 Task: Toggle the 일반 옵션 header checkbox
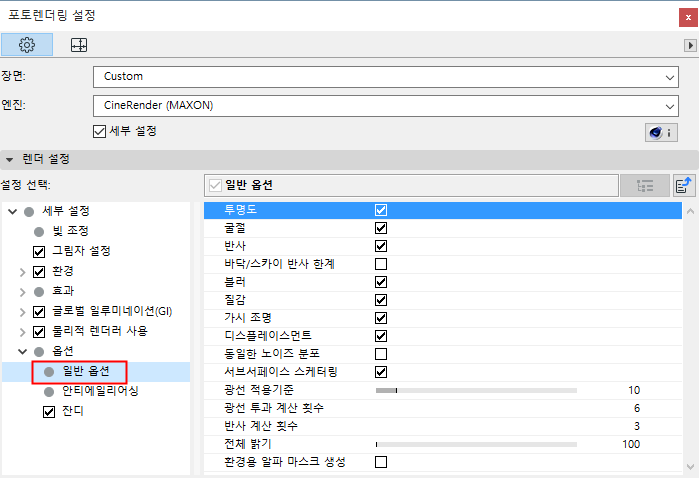tap(215, 185)
